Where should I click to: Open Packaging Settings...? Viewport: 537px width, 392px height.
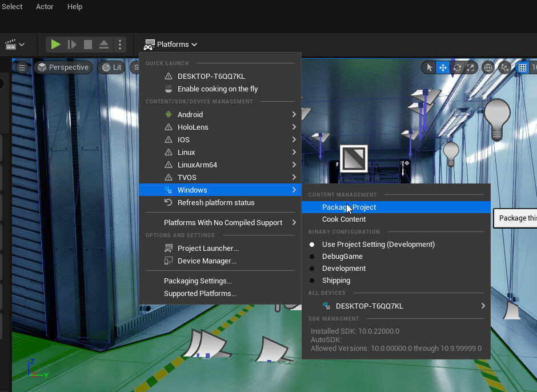(198, 281)
